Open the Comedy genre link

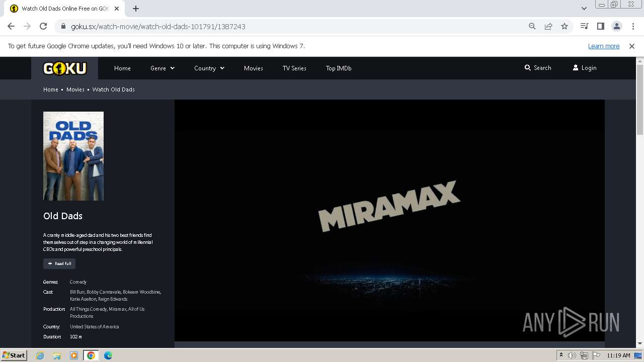[78, 282]
